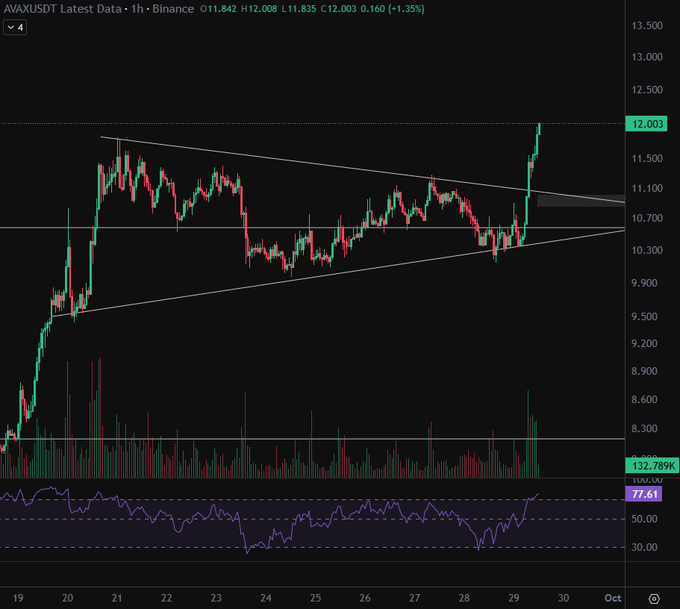
Task: Click price level 9.500 on price scale
Action: [644, 317]
